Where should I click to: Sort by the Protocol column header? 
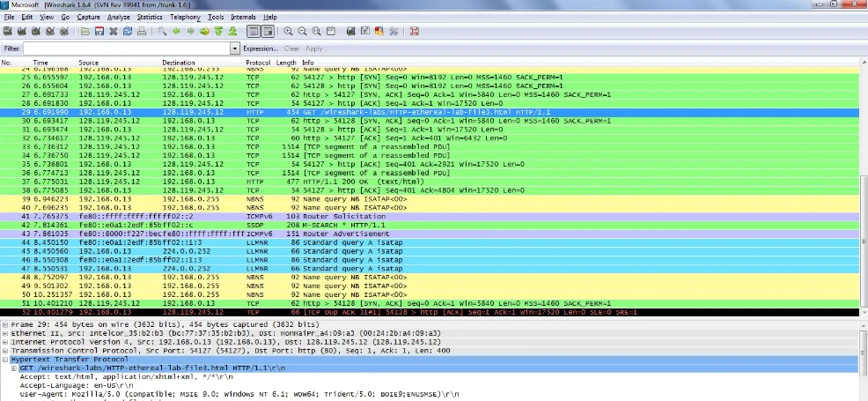(x=259, y=63)
